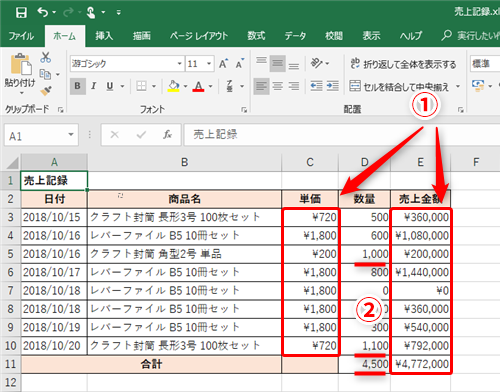Screen dimensions: 500x392
Task: Click the Decrease Indent icon
Action: point(316,86)
